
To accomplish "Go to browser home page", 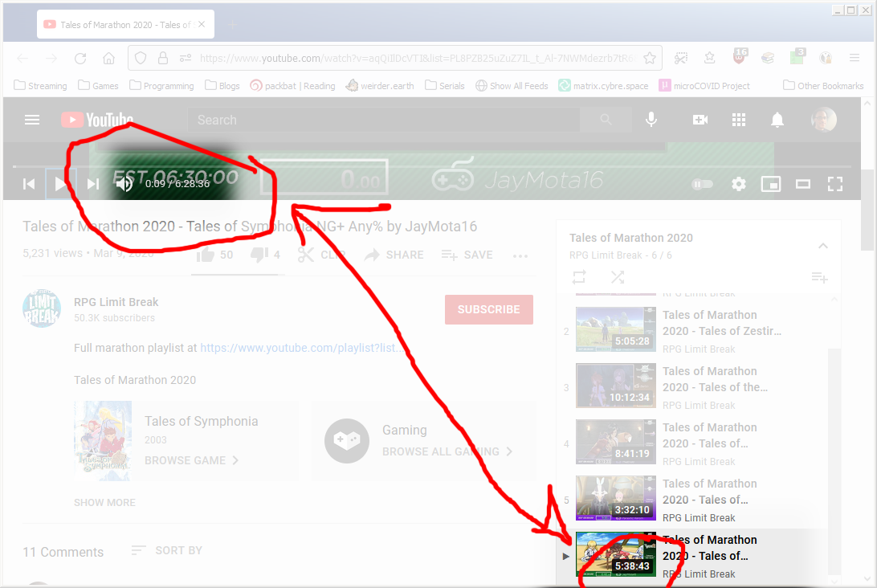I will [109, 58].
